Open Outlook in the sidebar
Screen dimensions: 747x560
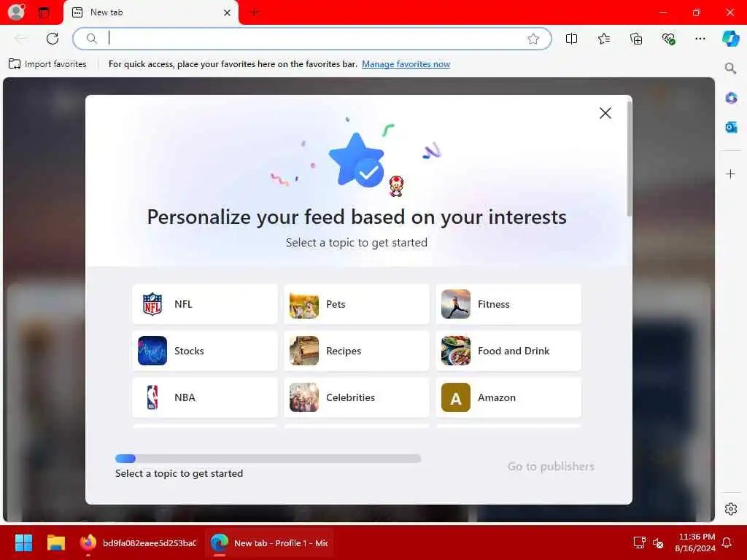(x=731, y=127)
